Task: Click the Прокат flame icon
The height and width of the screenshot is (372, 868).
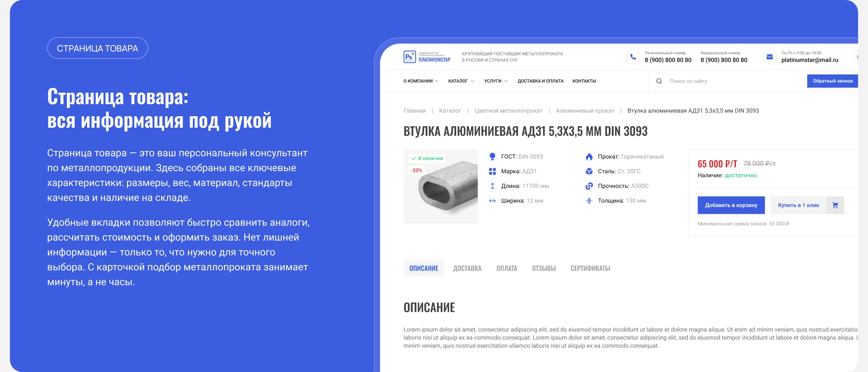Action: point(589,156)
